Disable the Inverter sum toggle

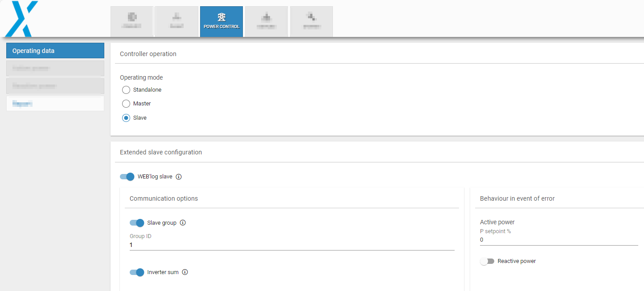point(137,272)
